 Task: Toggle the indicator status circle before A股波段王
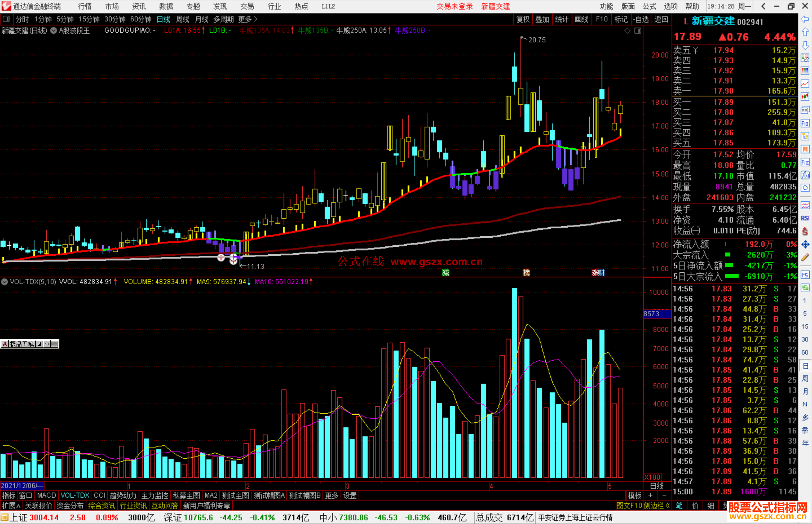53,30
